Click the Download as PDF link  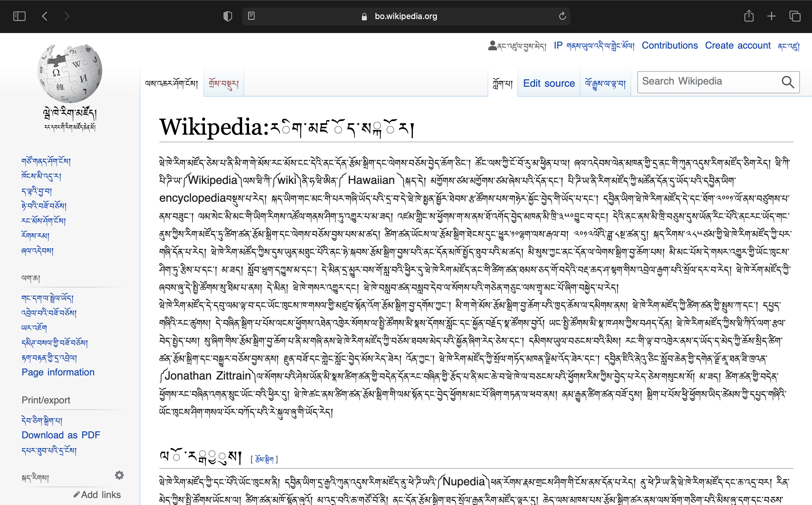61,435
